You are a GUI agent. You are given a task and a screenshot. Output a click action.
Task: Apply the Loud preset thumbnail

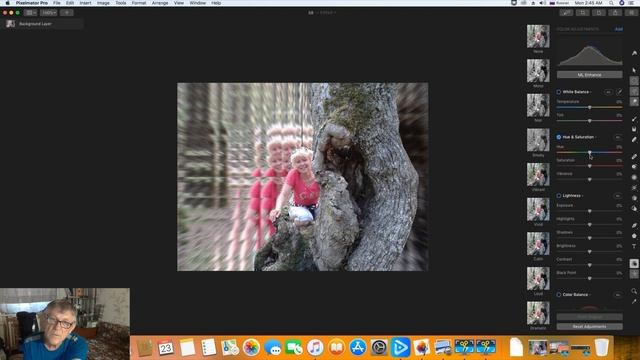[538, 278]
